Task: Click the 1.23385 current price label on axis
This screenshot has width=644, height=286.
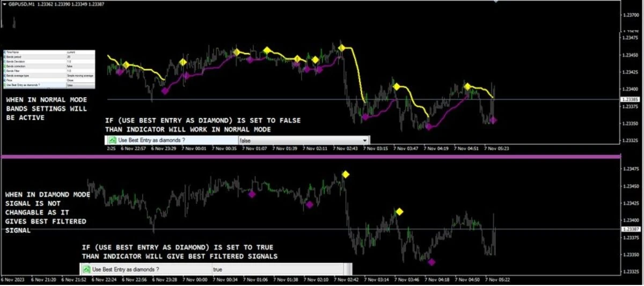Action: [x=630, y=100]
